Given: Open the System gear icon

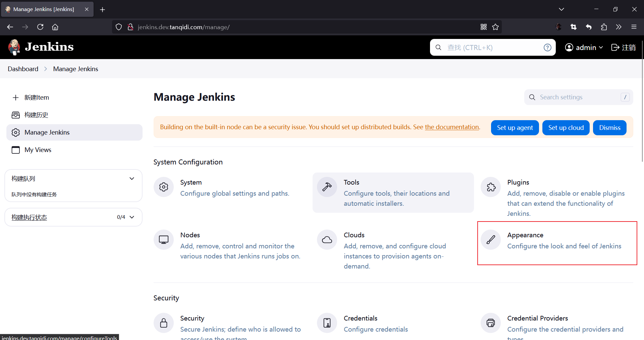Looking at the screenshot, I should tap(164, 187).
